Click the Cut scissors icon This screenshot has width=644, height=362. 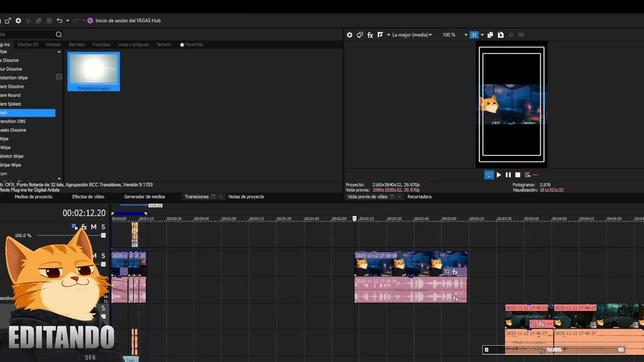tap(28, 21)
